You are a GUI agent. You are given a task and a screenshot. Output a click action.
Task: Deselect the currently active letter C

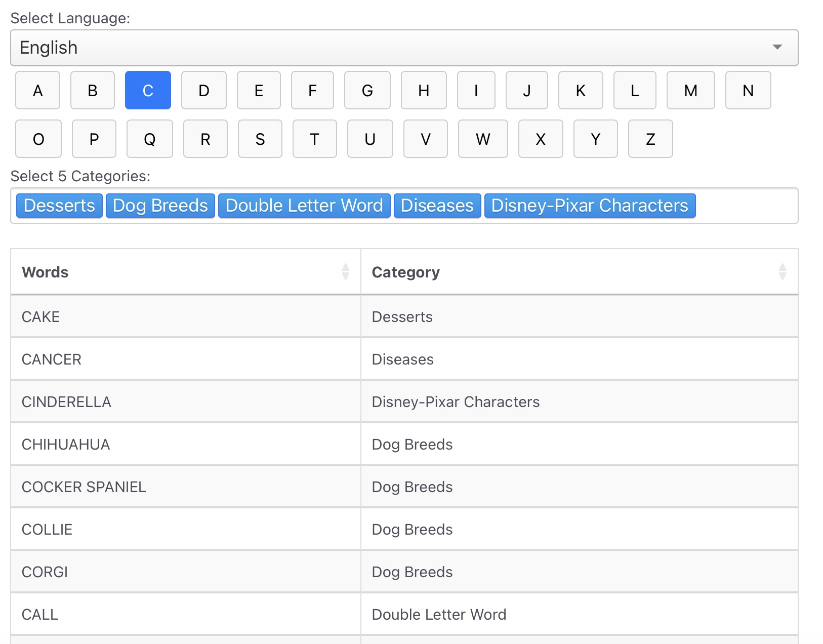click(x=148, y=90)
